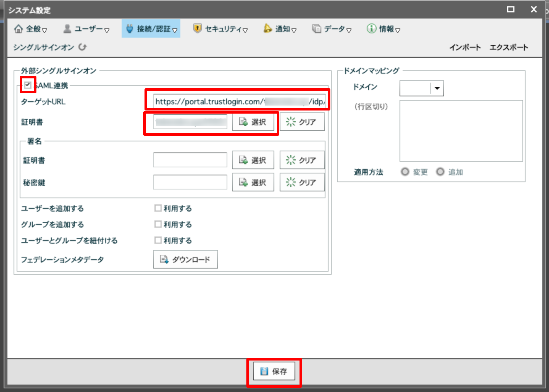
Task: Click the green info icon beside 情報
Action: pos(371,28)
